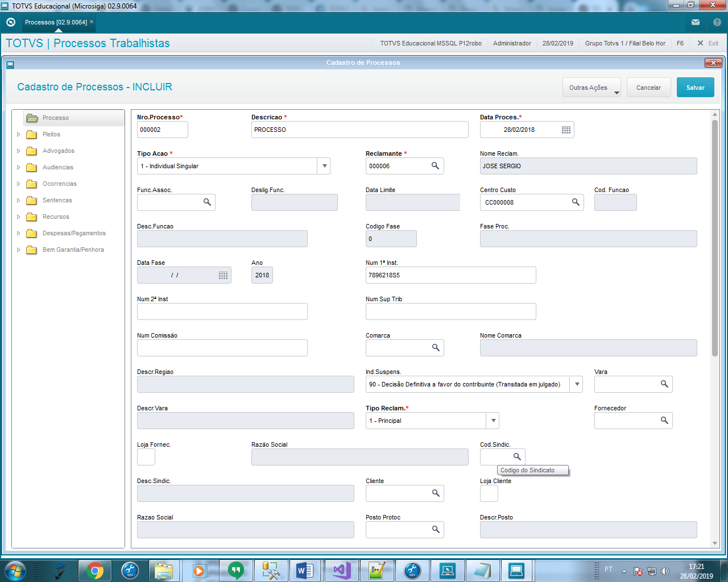Expand the Advogados tree node

(18, 151)
